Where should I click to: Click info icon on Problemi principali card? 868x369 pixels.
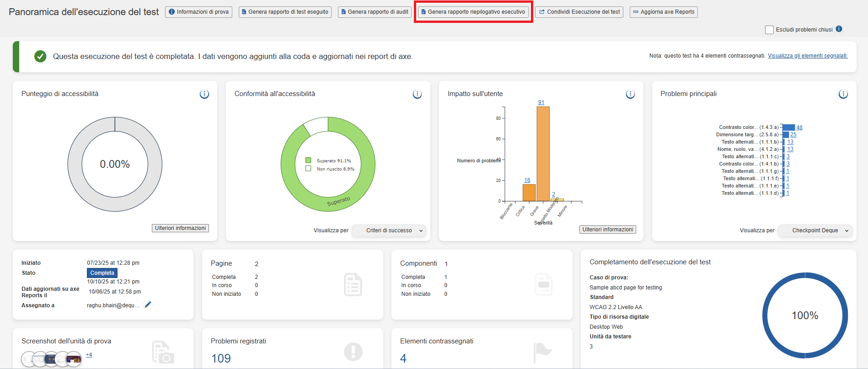tap(843, 94)
